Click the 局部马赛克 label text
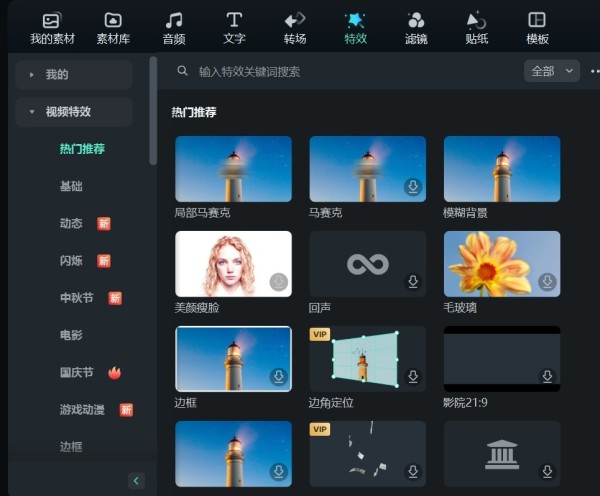600x496 pixels. click(202, 213)
